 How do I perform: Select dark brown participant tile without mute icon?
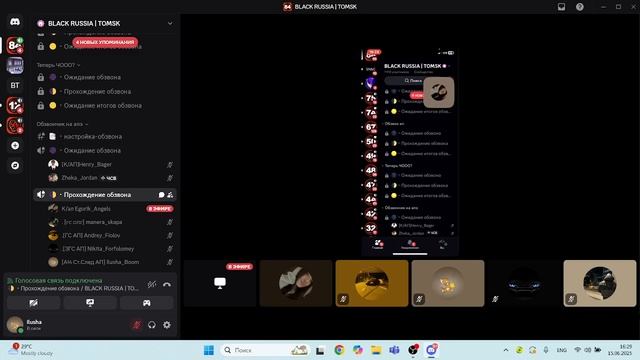296,283
